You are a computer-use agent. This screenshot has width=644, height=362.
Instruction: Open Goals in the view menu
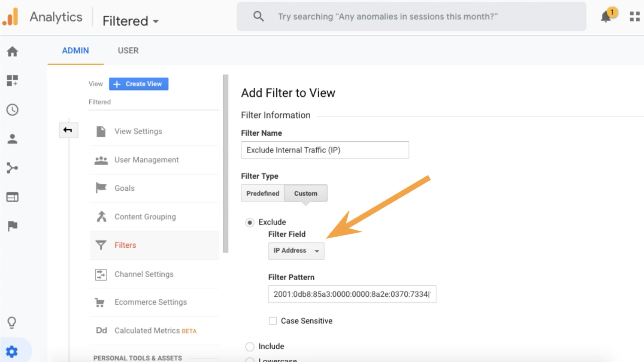point(124,188)
